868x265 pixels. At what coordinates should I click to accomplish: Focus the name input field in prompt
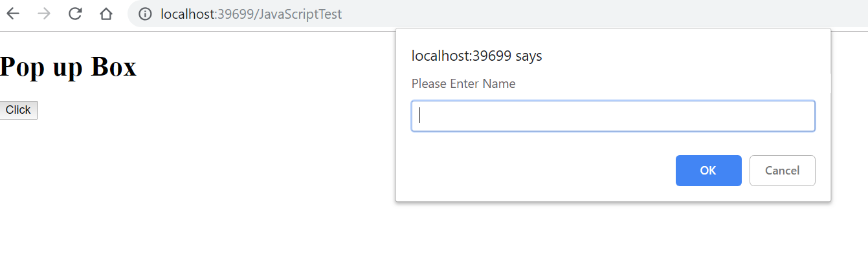613,116
